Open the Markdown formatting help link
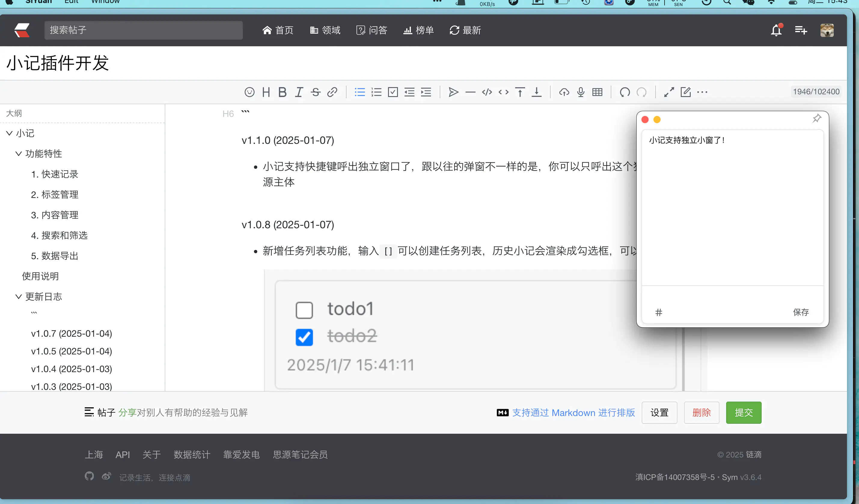This screenshot has height=504, width=859. coord(573,412)
